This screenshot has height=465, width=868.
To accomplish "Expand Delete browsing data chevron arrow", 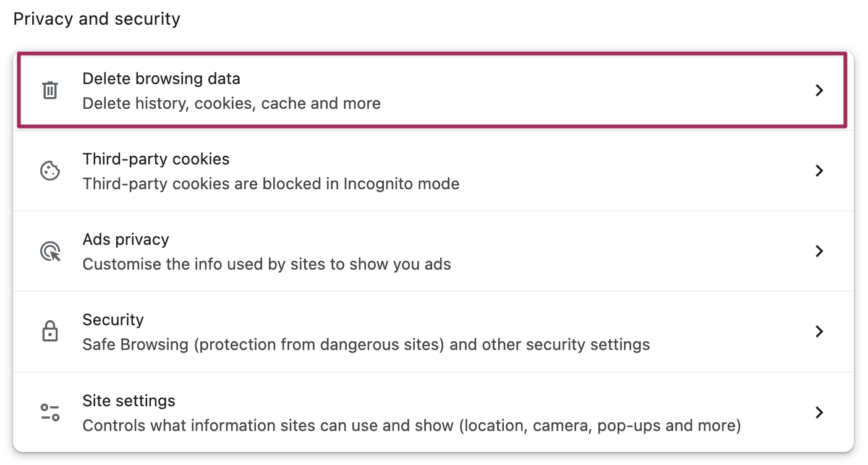I will 819,90.
